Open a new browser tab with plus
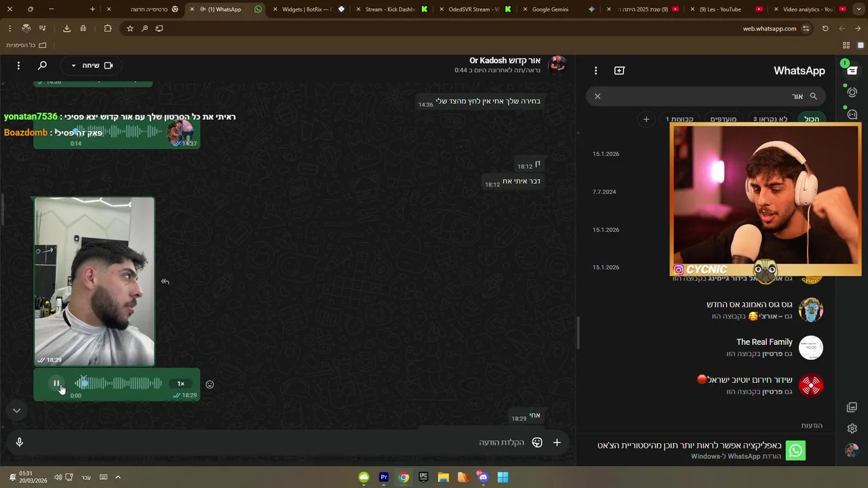This screenshot has height=488, width=868. click(x=93, y=9)
